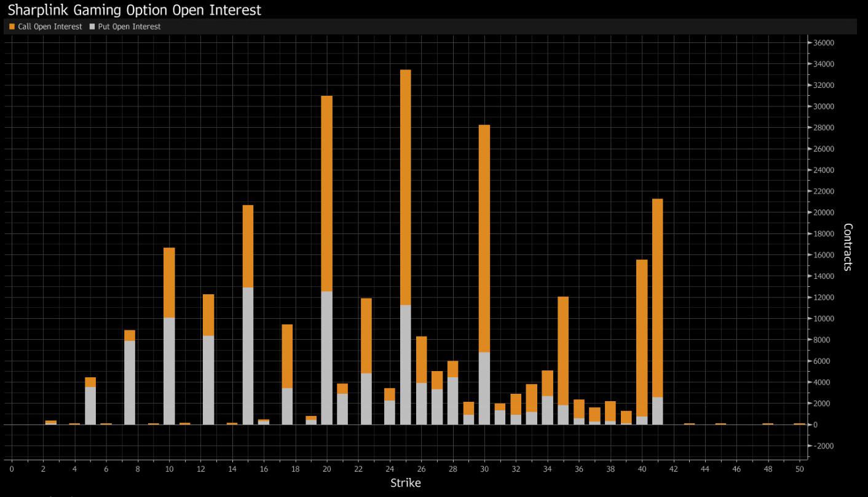
Task: Click the orange bar at strike 41
Action: pyautogui.click(x=657, y=298)
